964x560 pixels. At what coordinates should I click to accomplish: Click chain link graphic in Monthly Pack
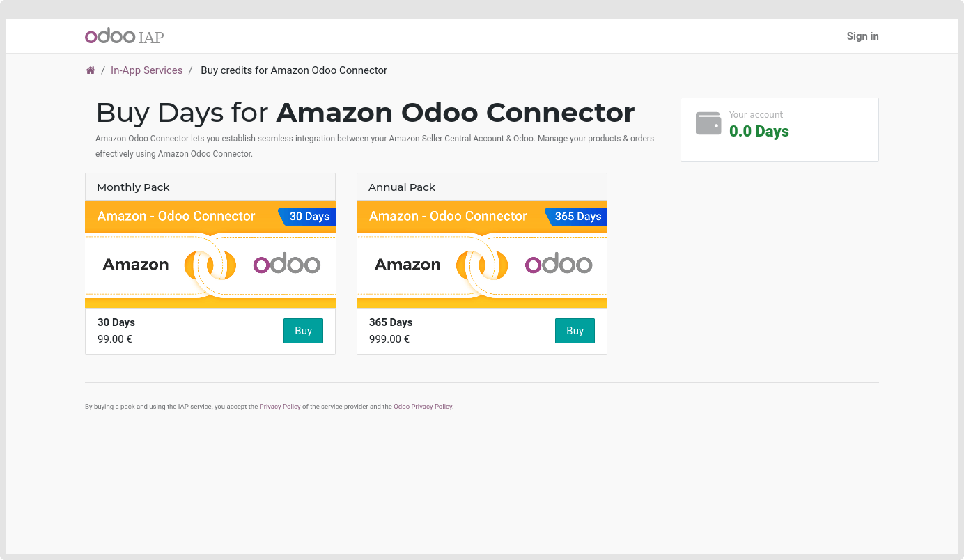[x=210, y=265]
